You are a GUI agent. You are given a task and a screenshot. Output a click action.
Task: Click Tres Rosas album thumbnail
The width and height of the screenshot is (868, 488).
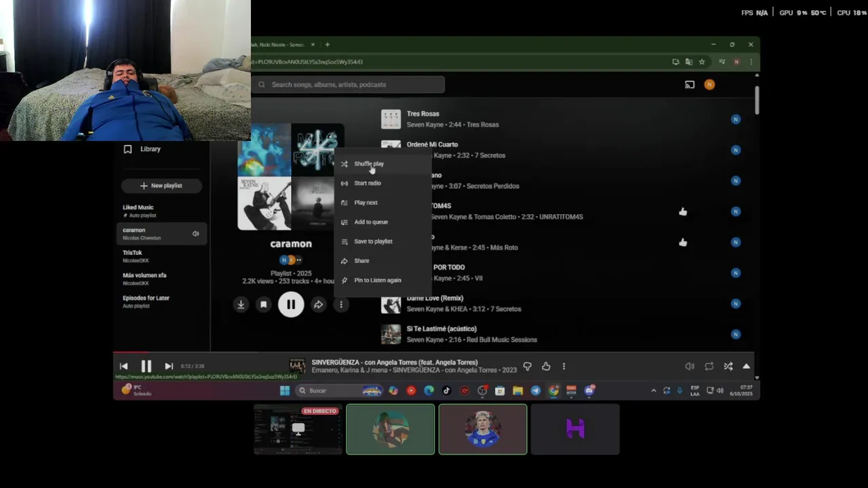coord(391,119)
